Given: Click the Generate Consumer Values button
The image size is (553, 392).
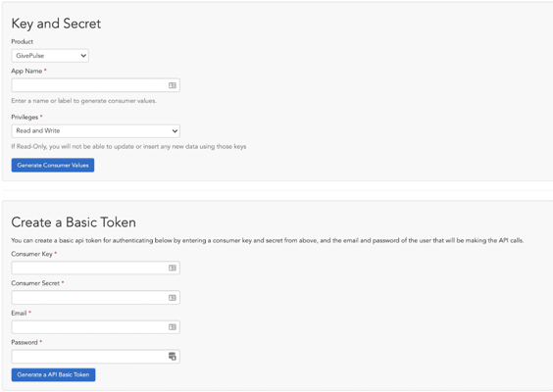Looking at the screenshot, I should click(x=53, y=165).
